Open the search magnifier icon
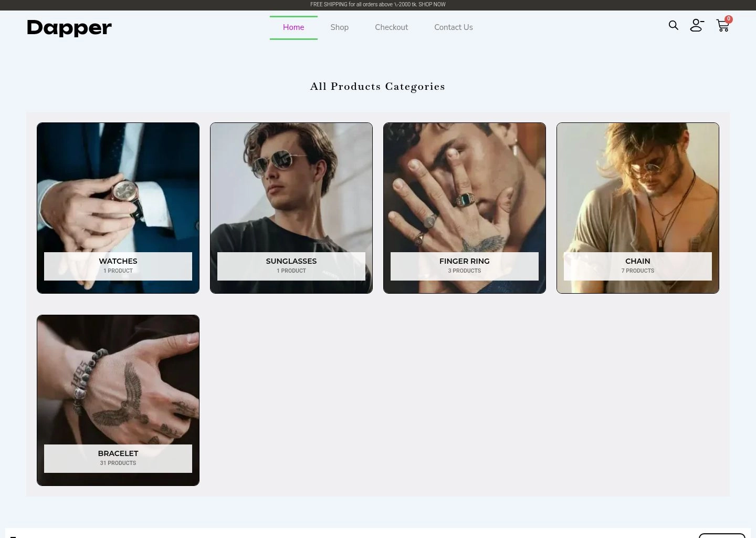756x538 pixels. (673, 25)
